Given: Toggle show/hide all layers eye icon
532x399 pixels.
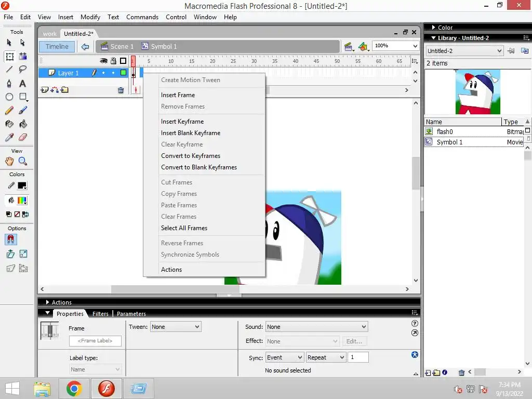Looking at the screenshot, I should [103, 61].
